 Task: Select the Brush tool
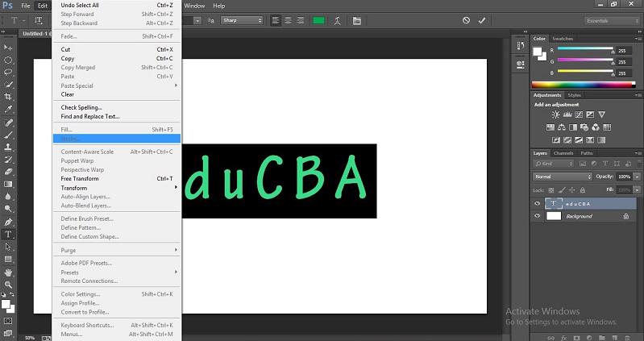coord(8,135)
